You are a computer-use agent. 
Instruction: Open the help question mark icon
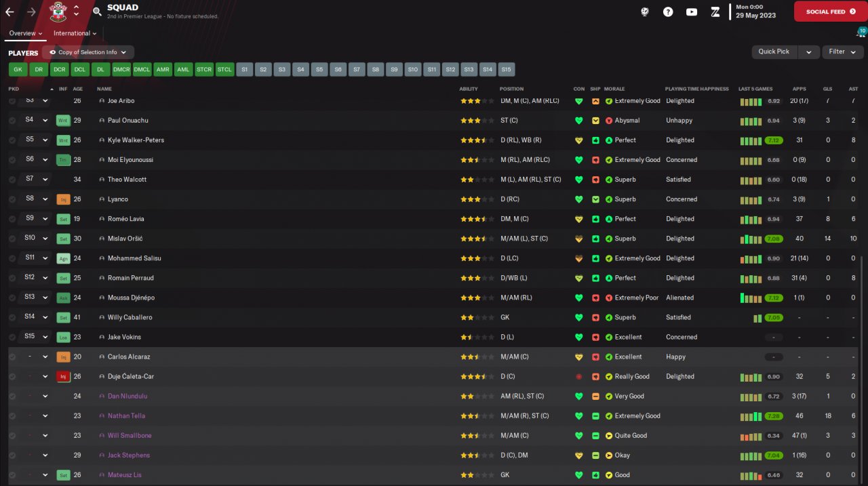coord(668,12)
